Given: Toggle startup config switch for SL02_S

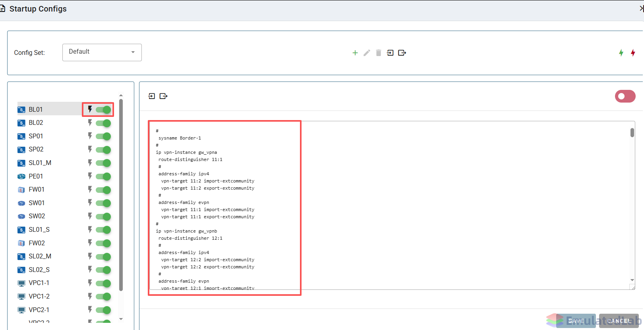Looking at the screenshot, I should coord(103,270).
